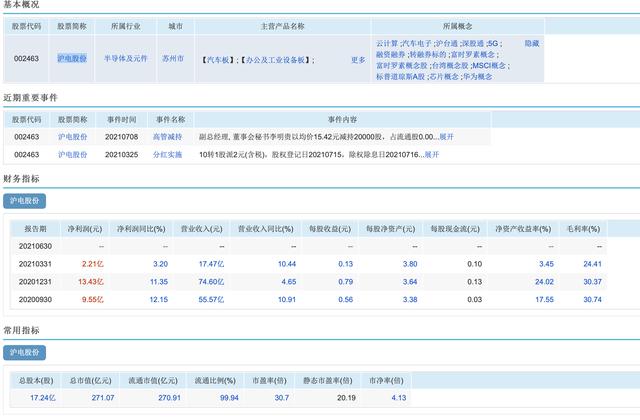
Task: Click circulating market value 270.91
Action: [169, 398]
